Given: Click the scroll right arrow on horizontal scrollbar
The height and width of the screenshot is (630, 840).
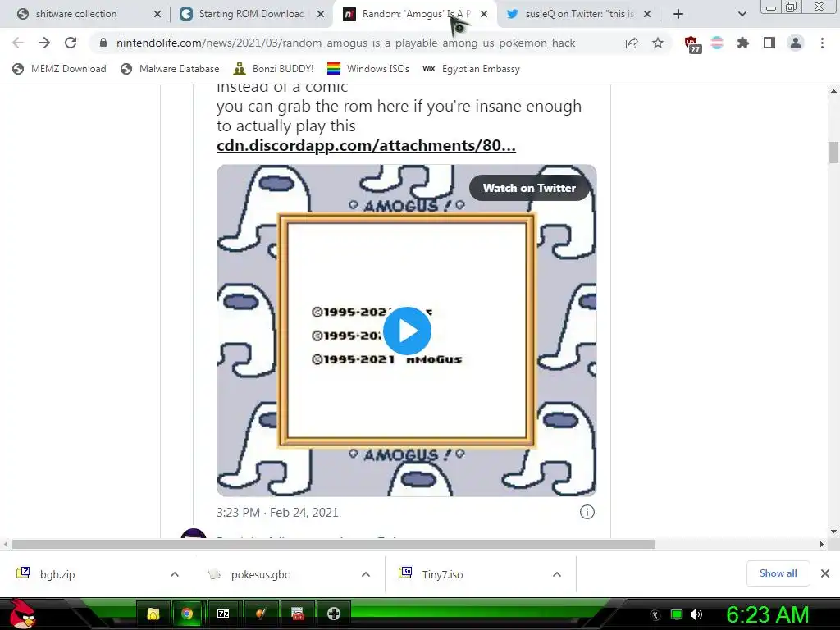Looking at the screenshot, I should (x=822, y=545).
